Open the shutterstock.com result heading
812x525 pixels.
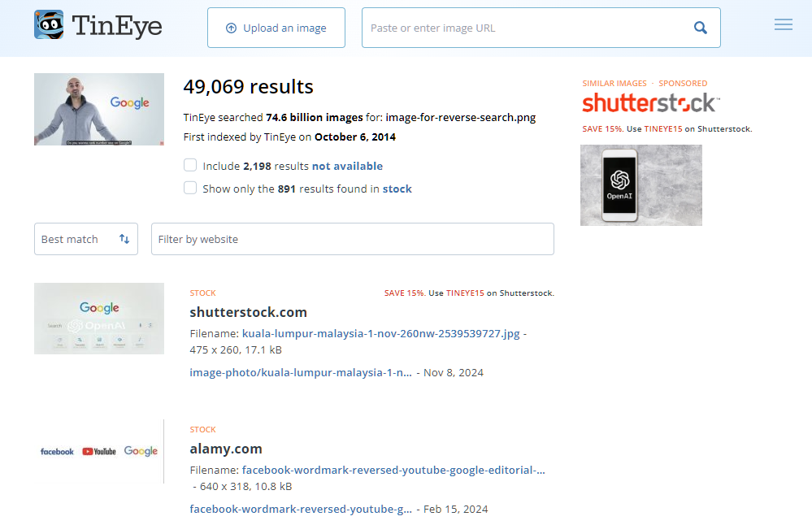[x=248, y=312]
